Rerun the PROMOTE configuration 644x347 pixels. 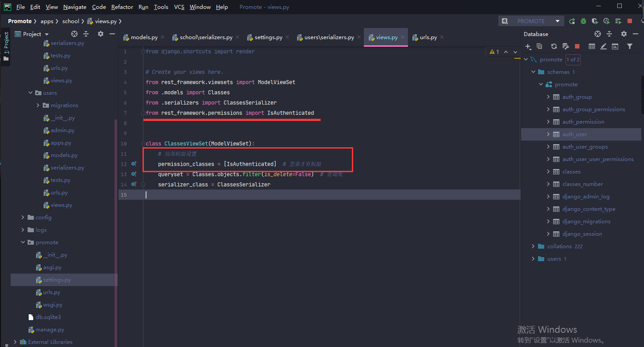pyautogui.click(x=572, y=21)
